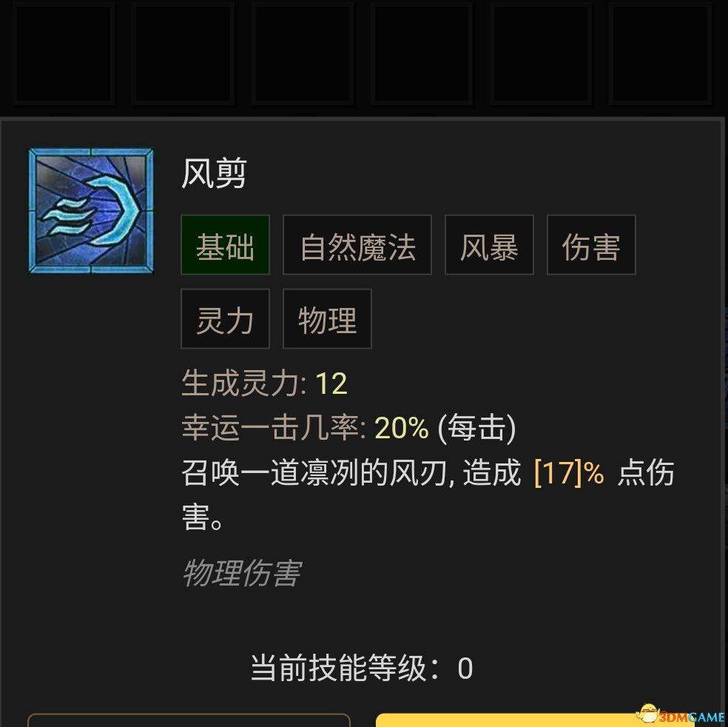Viewport: 728px width, 727px height.
Task: Toggle the green 基础 tag
Action: [x=225, y=245]
